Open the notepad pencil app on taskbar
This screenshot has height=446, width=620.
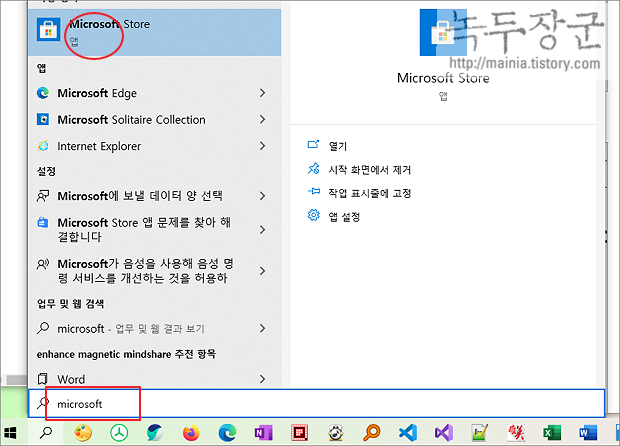tap(480, 433)
